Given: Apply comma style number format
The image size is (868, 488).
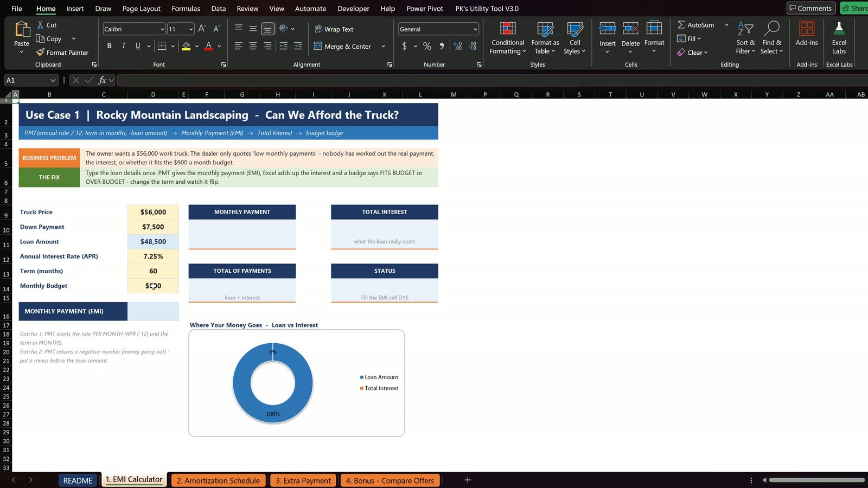Looking at the screenshot, I should point(442,46).
